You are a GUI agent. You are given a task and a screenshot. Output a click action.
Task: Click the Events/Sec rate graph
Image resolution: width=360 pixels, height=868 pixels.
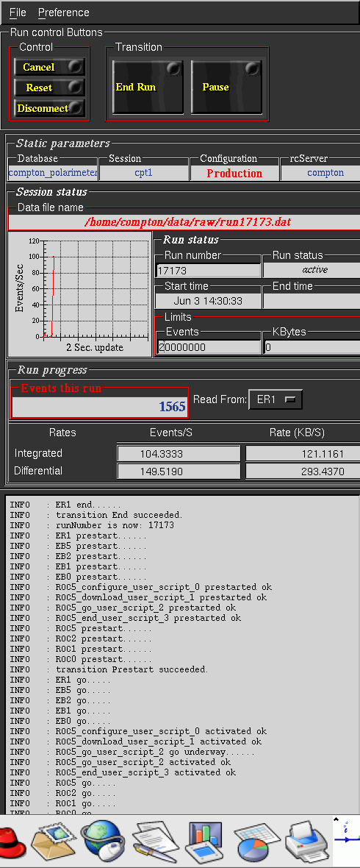[x=79, y=294]
